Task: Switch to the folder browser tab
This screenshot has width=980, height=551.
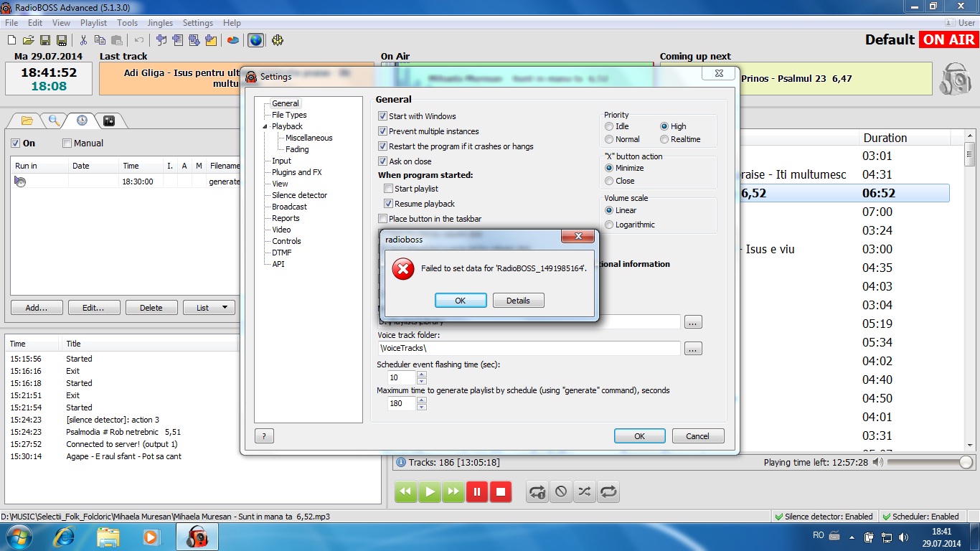Action: coord(27,120)
